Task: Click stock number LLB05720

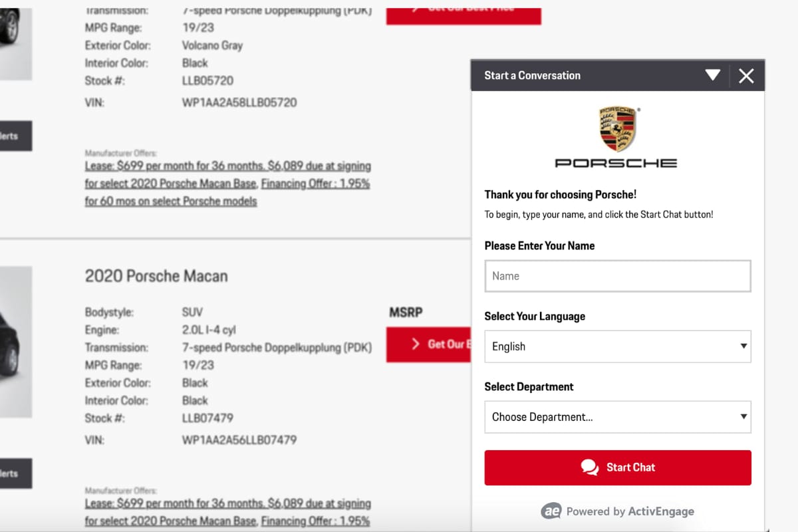Action: point(207,80)
